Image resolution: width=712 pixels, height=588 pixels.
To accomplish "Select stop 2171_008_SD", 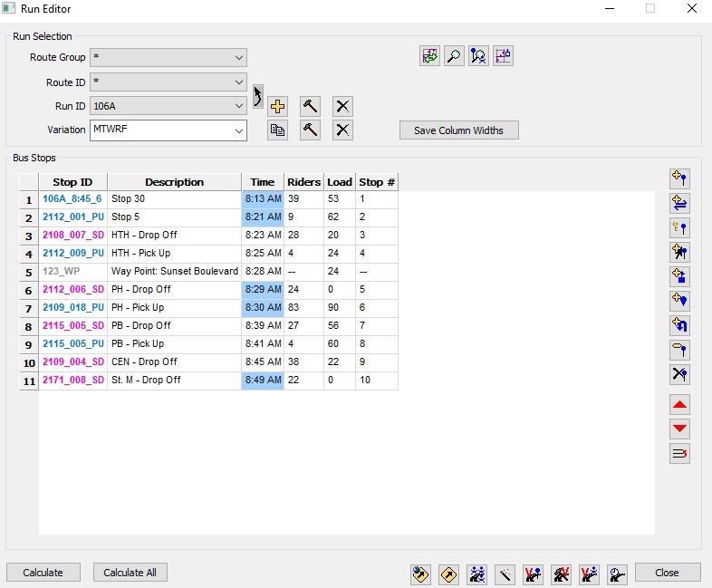I will (73, 381).
